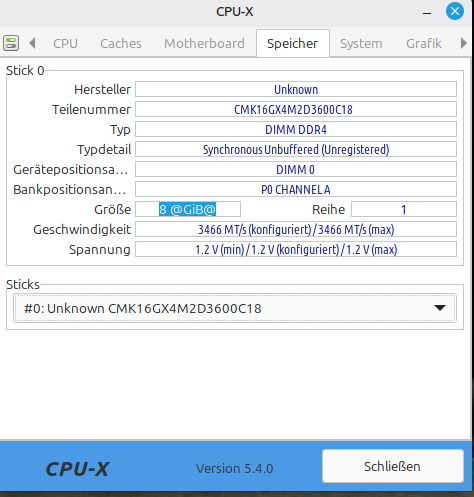Click the Typ value DIMM DDR4
This screenshot has width=474, height=497.
pos(296,129)
